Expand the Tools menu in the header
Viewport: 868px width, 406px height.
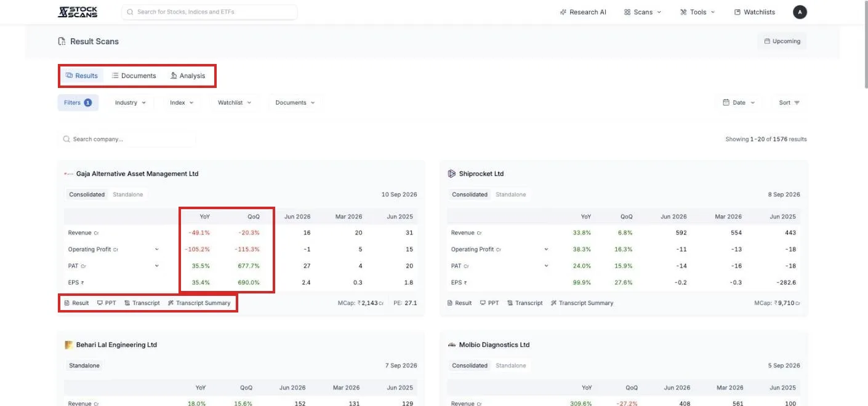point(697,12)
